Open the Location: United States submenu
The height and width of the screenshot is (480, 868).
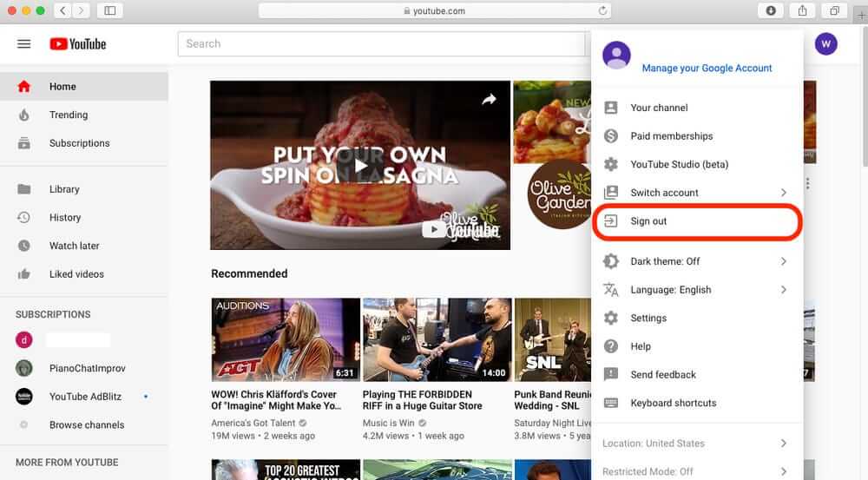(694, 444)
